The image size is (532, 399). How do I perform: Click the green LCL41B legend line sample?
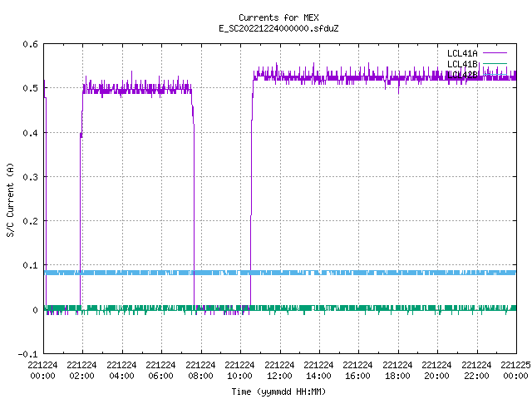coord(495,64)
